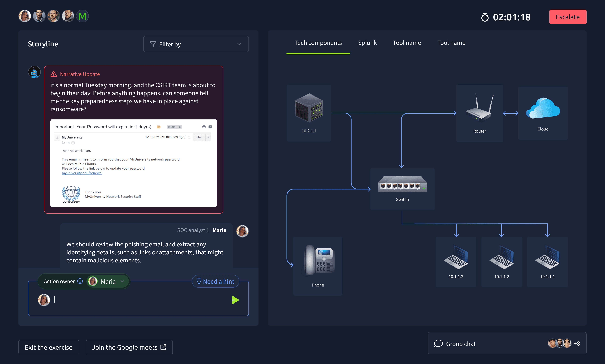Open the Tech components tab
This screenshot has height=364, width=605.
[318, 43]
